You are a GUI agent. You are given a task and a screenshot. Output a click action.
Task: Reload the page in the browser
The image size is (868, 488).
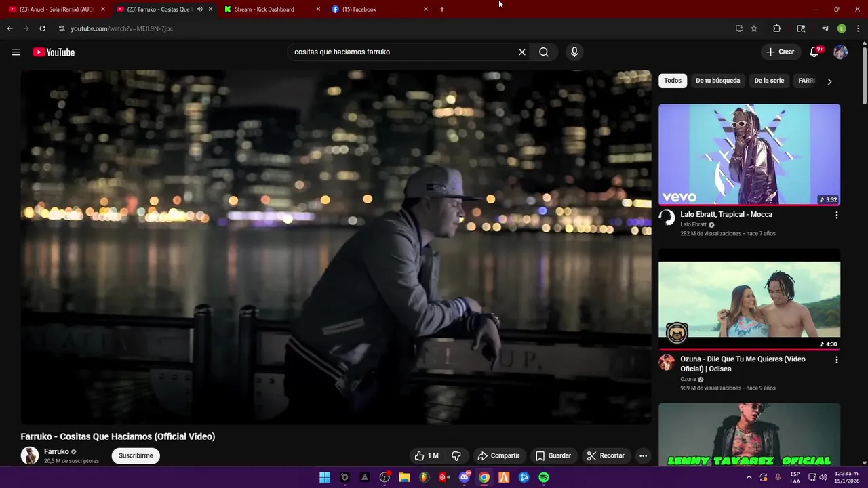tap(42, 28)
